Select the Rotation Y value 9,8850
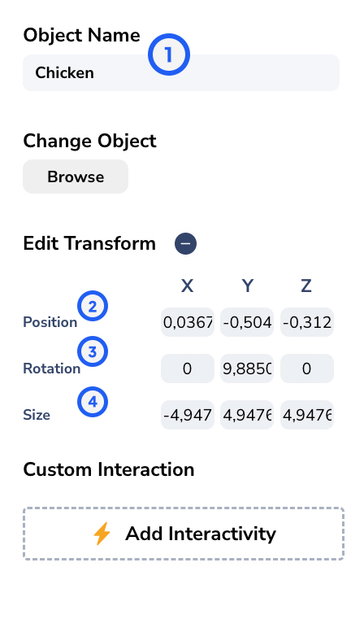364x628 pixels. point(247,369)
